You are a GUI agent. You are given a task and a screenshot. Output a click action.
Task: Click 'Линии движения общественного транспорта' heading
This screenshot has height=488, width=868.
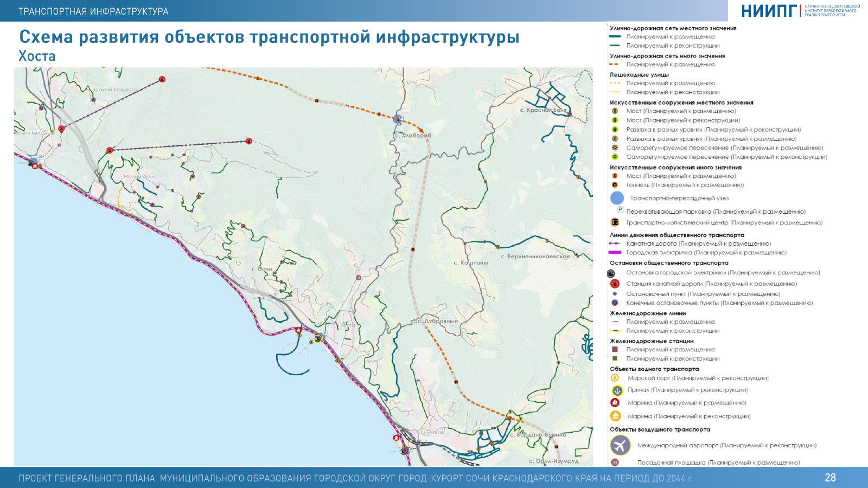tap(677, 235)
